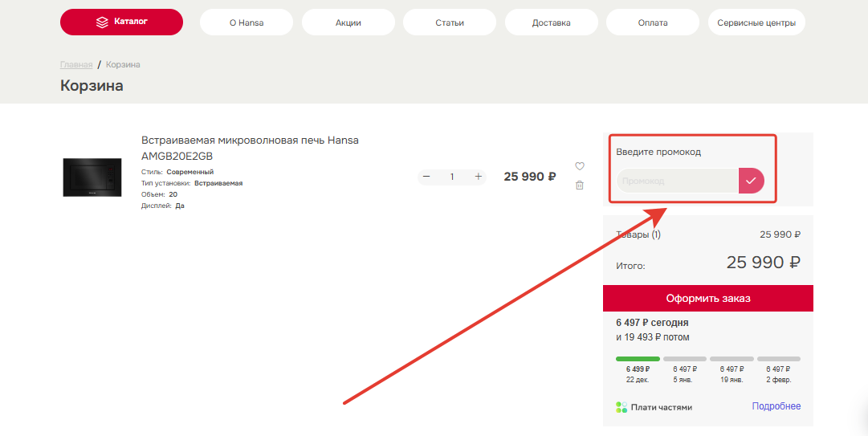
Task: Open Сервисные центры page
Action: click(x=756, y=22)
